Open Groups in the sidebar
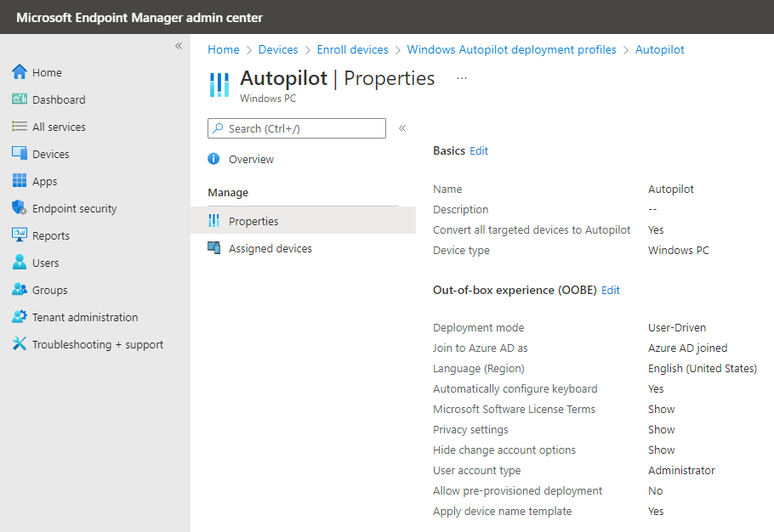This screenshot has width=774, height=532. pyautogui.click(x=50, y=290)
